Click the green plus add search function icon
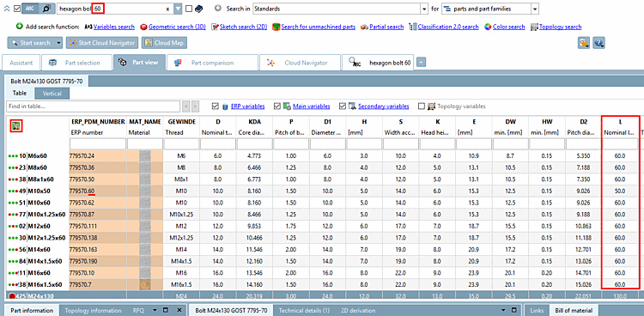644x316 pixels. point(19,27)
